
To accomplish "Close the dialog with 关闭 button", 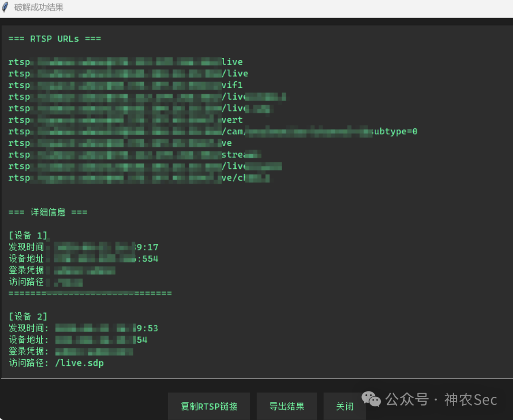I will (344, 406).
